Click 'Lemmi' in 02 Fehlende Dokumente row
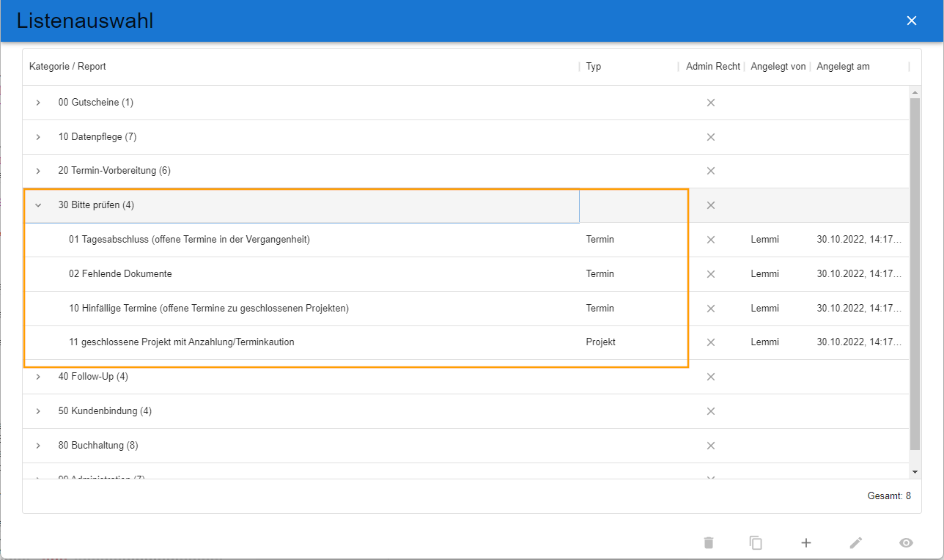Screen dimensions: 944x560 (x=765, y=274)
